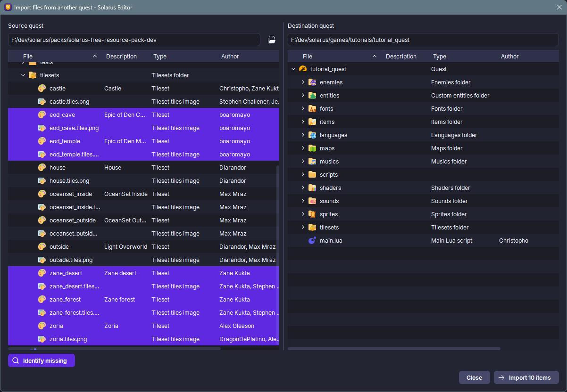
Task: Click the eod_temple tileset palette icon
Action: coord(42,141)
